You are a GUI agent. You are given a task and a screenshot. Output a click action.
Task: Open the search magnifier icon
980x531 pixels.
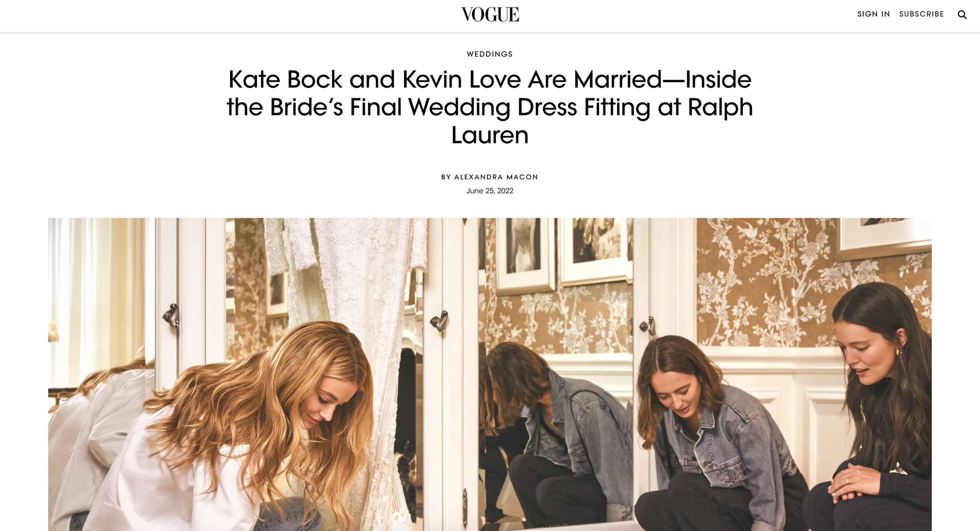tap(962, 15)
